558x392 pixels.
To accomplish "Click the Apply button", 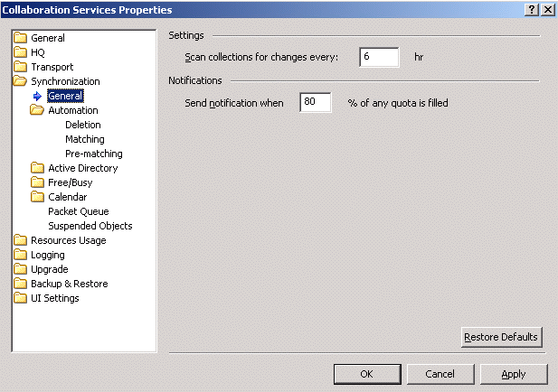I will coord(514,374).
